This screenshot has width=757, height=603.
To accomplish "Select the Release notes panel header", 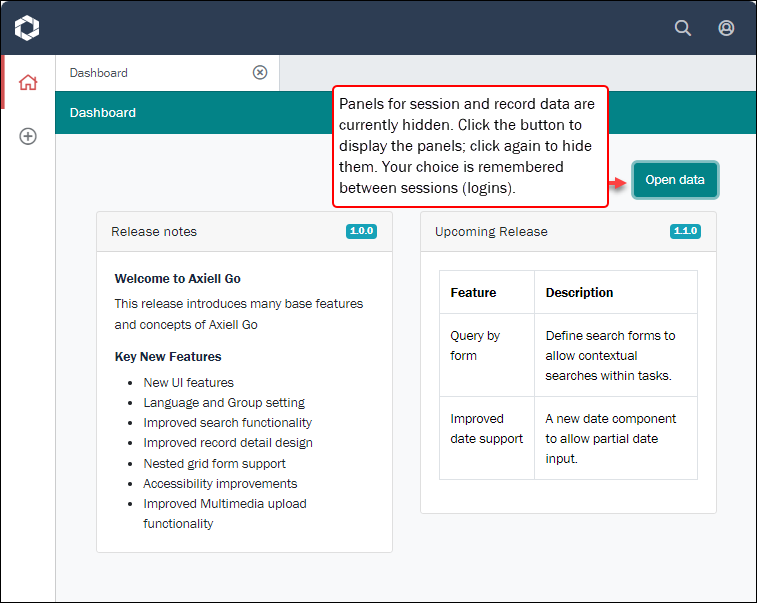I will coord(154,231).
